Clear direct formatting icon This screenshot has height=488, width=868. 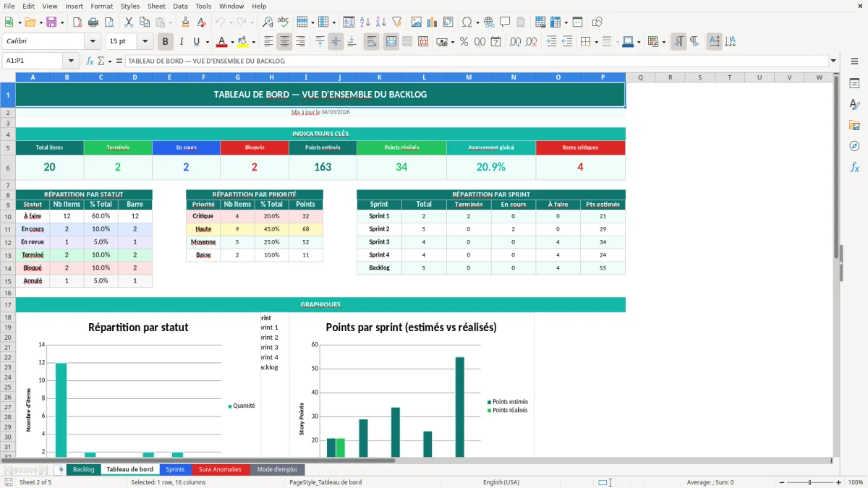click(201, 22)
